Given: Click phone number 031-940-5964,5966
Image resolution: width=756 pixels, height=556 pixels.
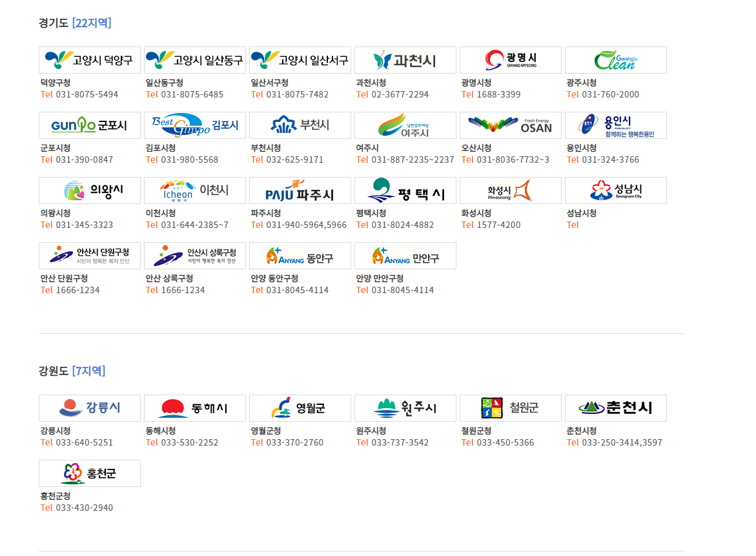Looking at the screenshot, I should [x=306, y=225].
